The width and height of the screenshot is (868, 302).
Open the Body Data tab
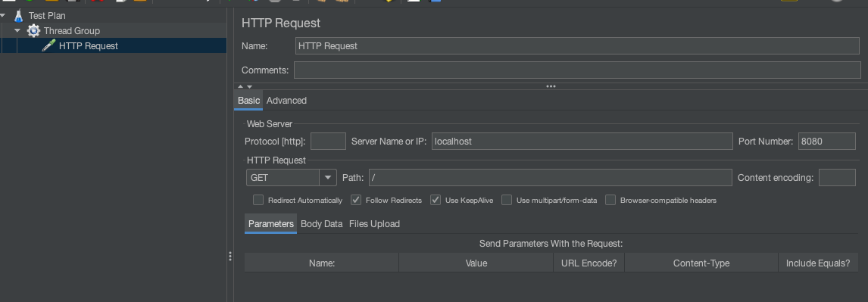(x=322, y=224)
